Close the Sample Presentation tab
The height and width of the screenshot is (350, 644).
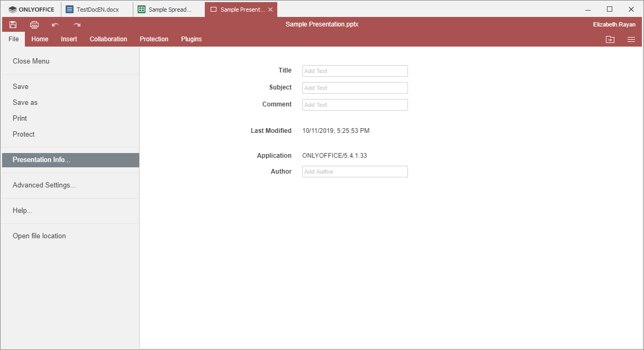pyautogui.click(x=271, y=10)
